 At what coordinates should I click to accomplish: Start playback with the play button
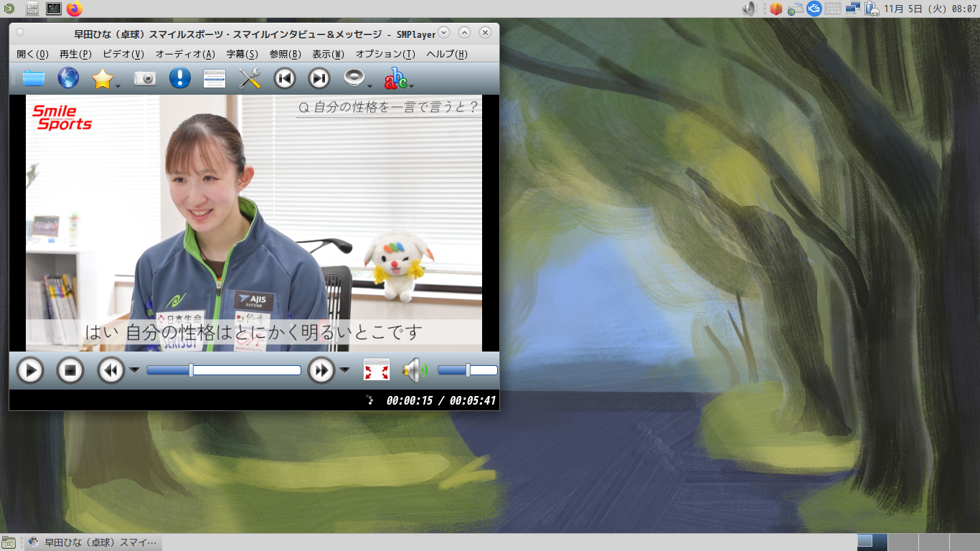30,370
